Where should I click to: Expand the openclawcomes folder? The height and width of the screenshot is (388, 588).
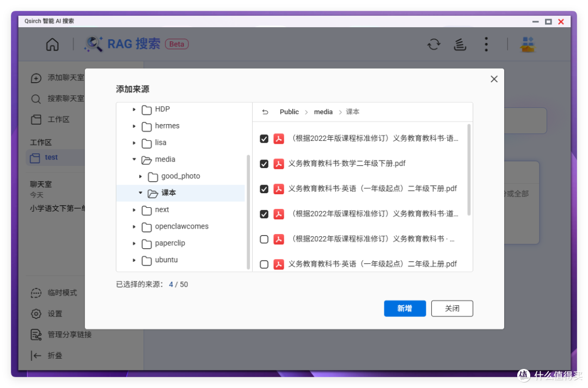coord(134,227)
